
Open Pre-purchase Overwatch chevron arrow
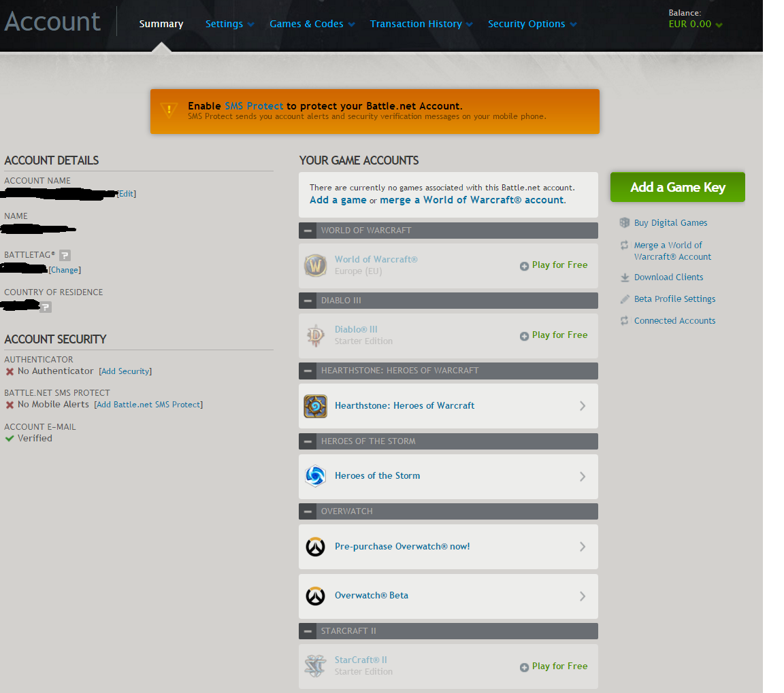pyautogui.click(x=583, y=547)
